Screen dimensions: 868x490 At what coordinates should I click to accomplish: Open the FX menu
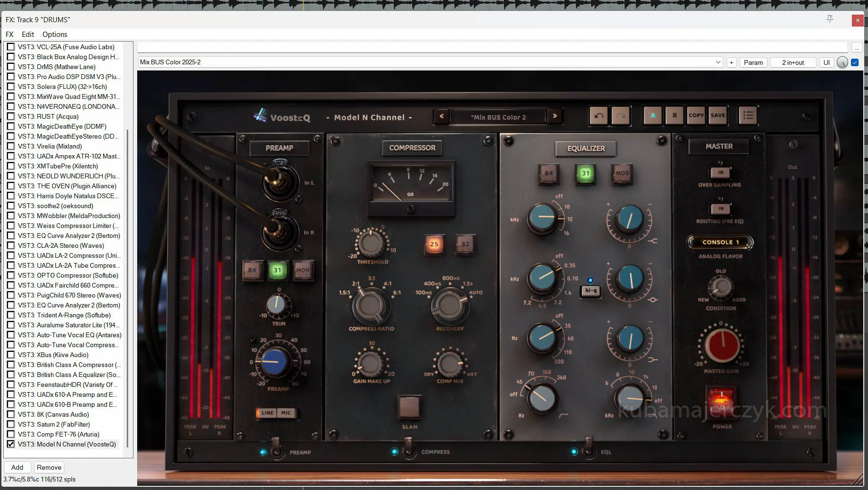pyautogui.click(x=9, y=35)
